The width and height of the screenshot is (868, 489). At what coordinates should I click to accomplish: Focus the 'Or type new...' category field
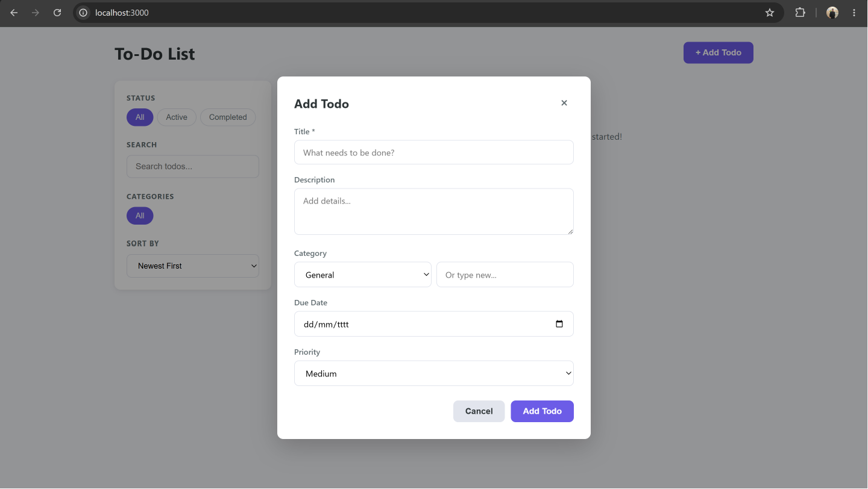pyautogui.click(x=505, y=275)
